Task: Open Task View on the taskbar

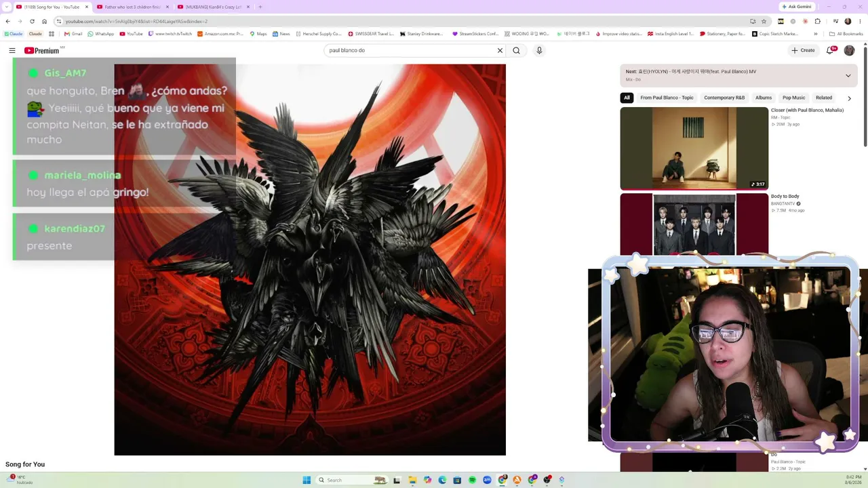Action: tap(397, 480)
